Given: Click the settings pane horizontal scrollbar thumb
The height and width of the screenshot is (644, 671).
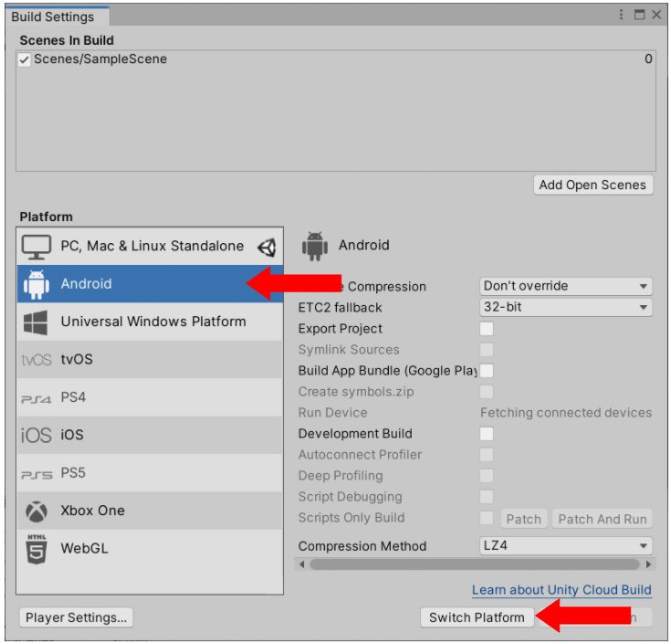Looking at the screenshot, I should coord(475,565).
